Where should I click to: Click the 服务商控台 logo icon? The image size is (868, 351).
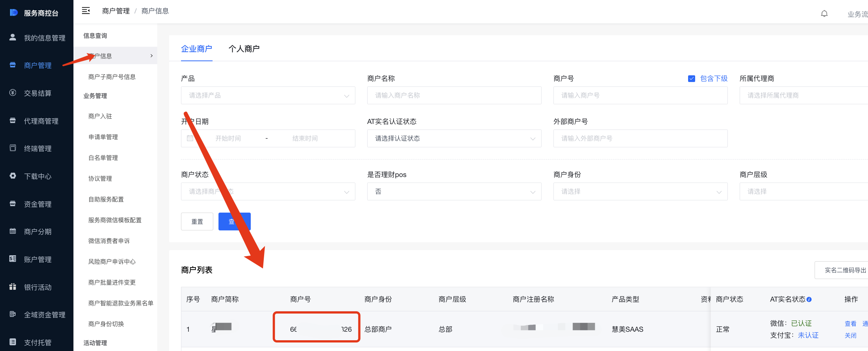13,13
